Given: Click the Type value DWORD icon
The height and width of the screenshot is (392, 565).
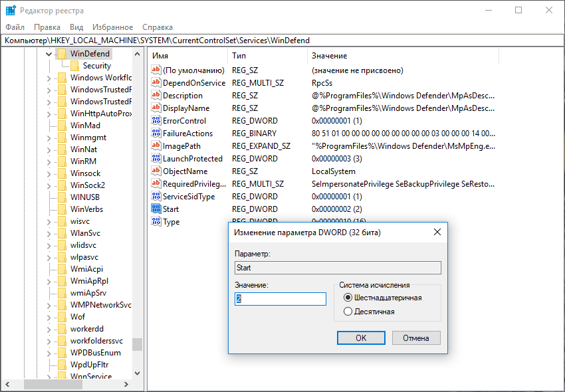Looking at the screenshot, I should [156, 221].
